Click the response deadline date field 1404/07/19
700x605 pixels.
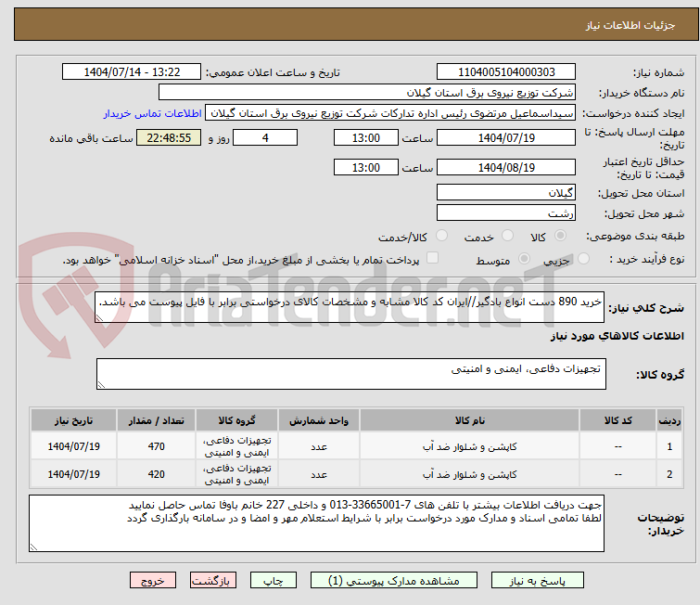click(x=506, y=137)
